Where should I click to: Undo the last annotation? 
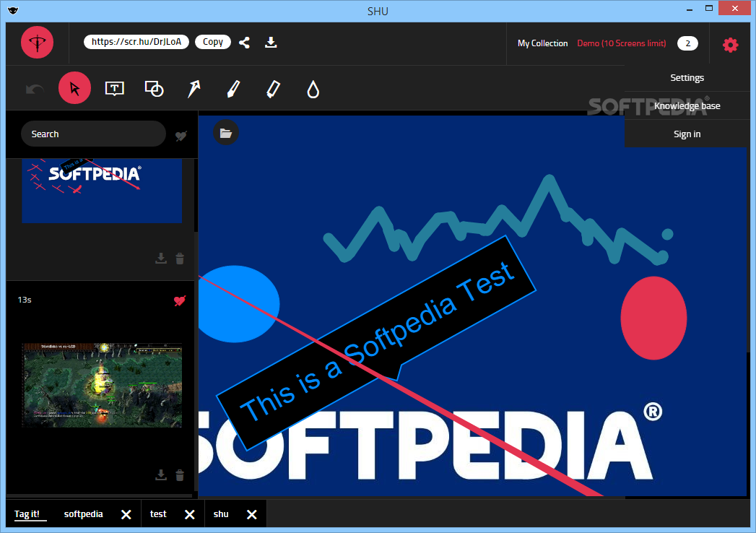pos(35,90)
